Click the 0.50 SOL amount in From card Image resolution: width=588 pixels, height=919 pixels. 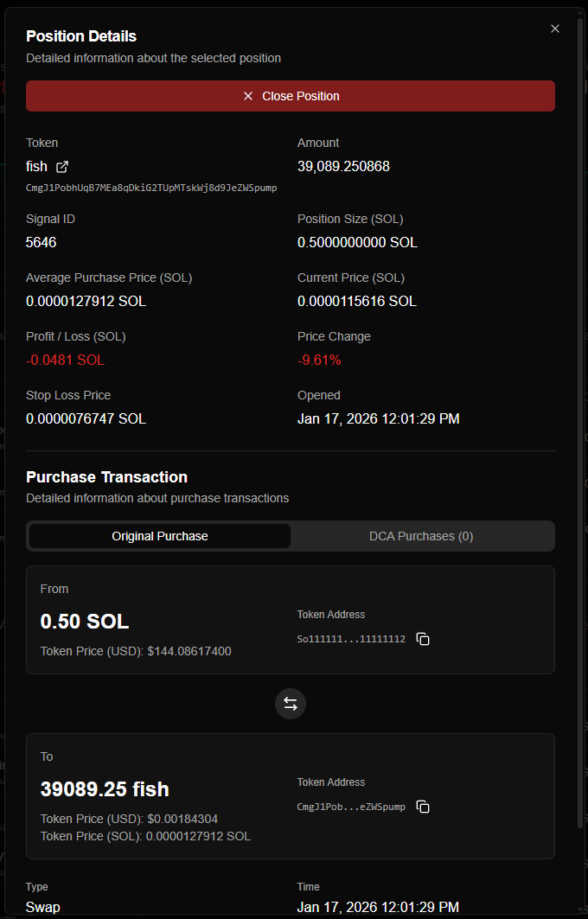click(84, 621)
